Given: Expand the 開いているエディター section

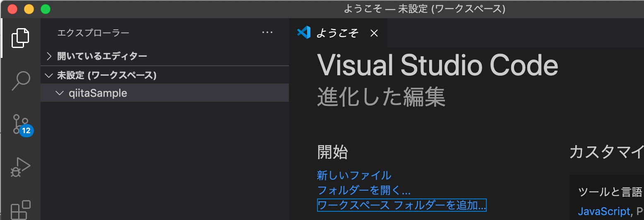Looking at the screenshot, I should click(x=165, y=56).
